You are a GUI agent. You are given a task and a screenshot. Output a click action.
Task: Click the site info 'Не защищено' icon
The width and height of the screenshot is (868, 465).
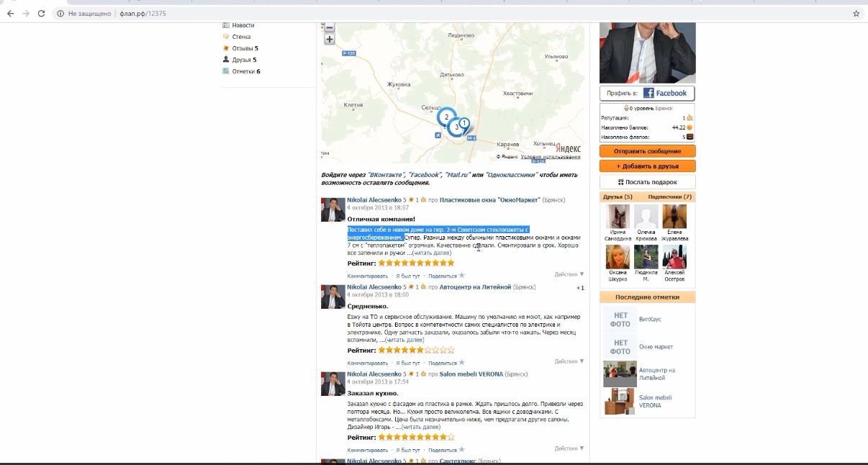click(60, 13)
